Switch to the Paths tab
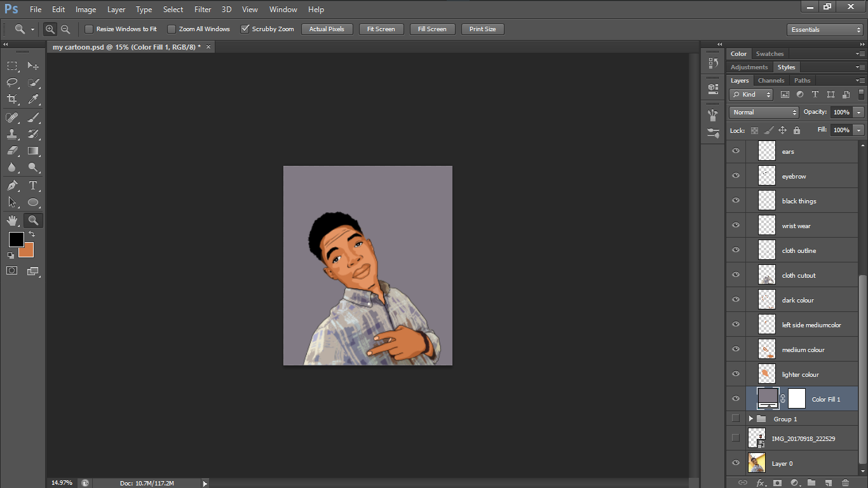Viewport: 868px width, 488px height. 803,81
